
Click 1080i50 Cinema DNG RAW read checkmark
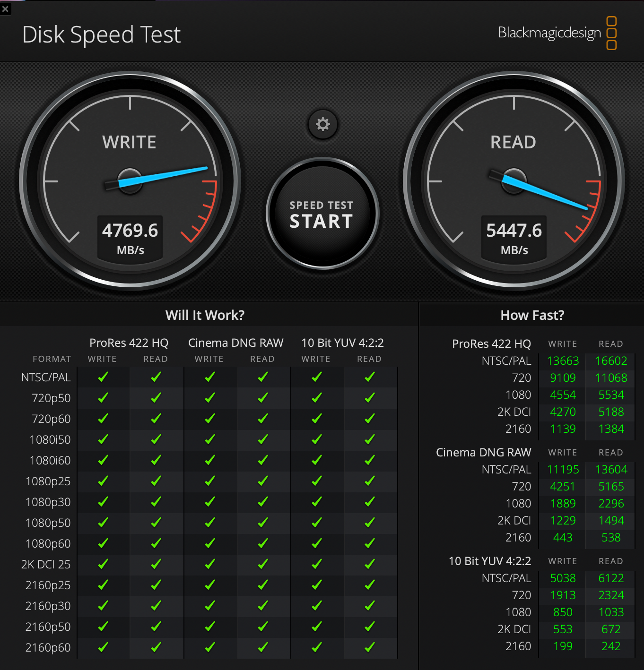[262, 439]
